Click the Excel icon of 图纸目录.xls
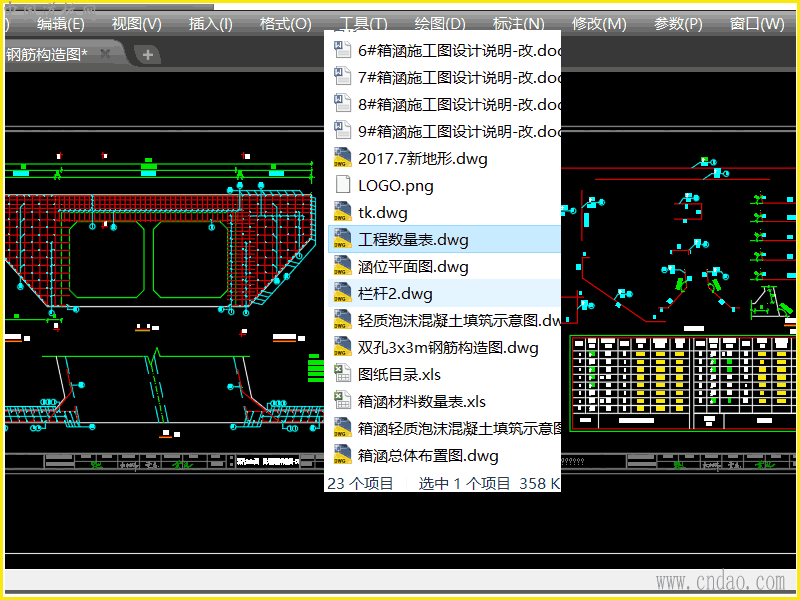The image size is (800, 600). (x=342, y=374)
